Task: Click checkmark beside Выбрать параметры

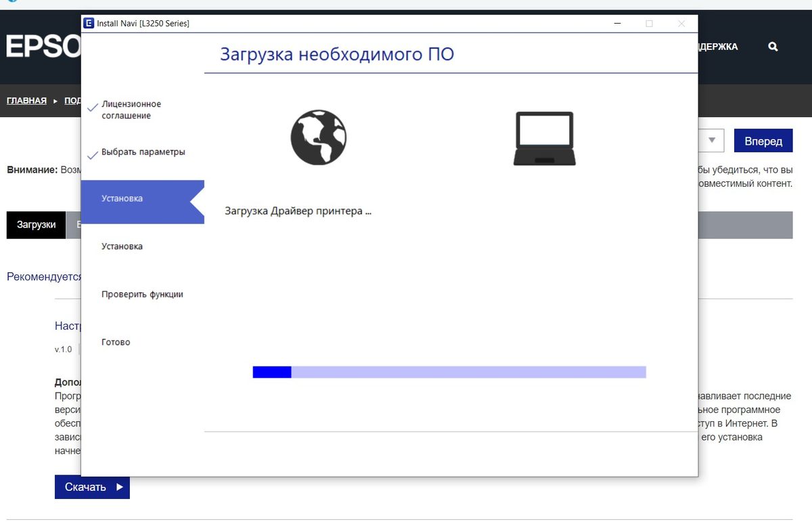Action: (93, 154)
